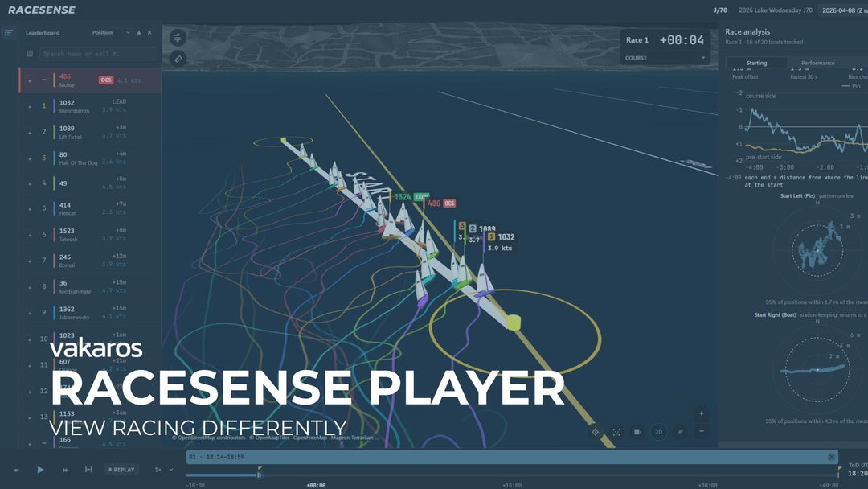Screen dimensions: 868x489
Task: Skip to end of the race
Action: [x=65, y=470]
